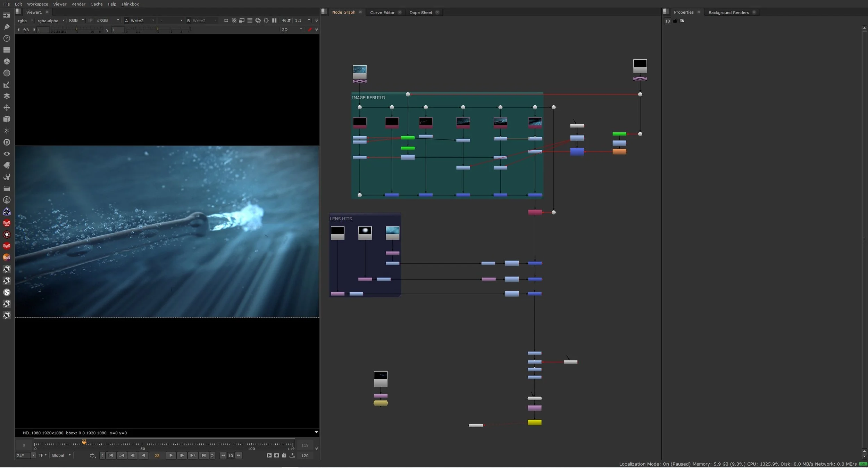Open the Color nodes toolbar icon

[x=7, y=61]
